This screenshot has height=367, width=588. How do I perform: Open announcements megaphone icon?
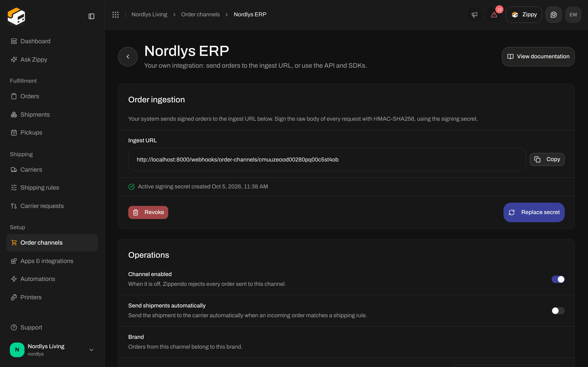474,14
